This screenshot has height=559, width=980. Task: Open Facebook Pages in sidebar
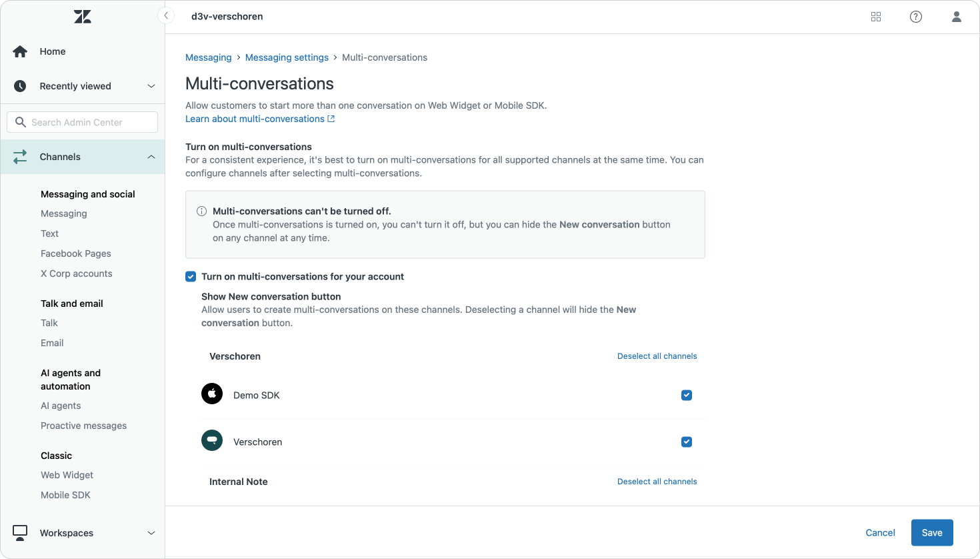[x=76, y=253]
